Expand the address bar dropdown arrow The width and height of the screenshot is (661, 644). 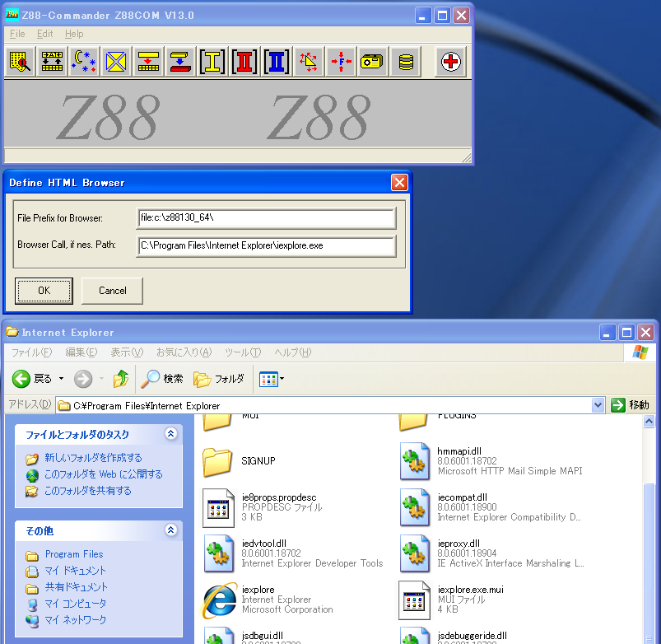598,405
